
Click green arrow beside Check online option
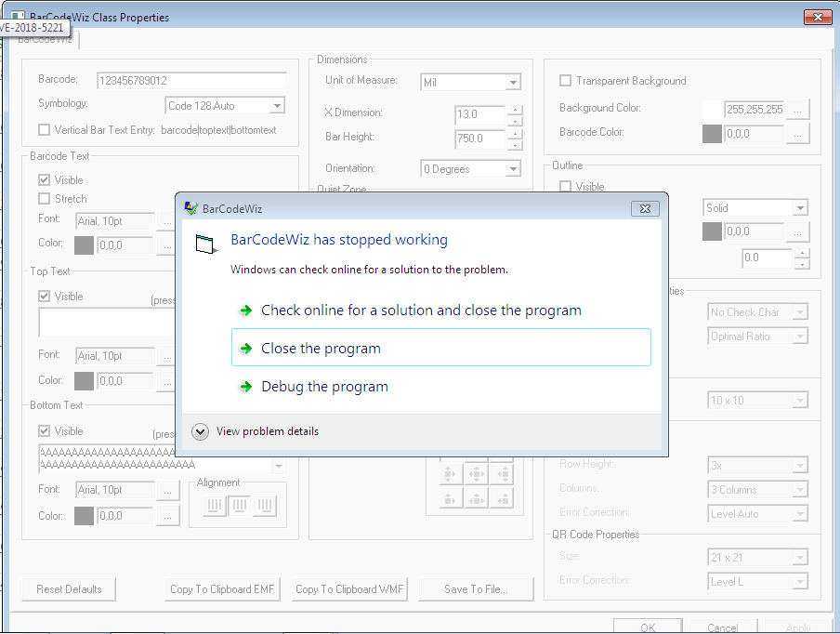(246, 310)
